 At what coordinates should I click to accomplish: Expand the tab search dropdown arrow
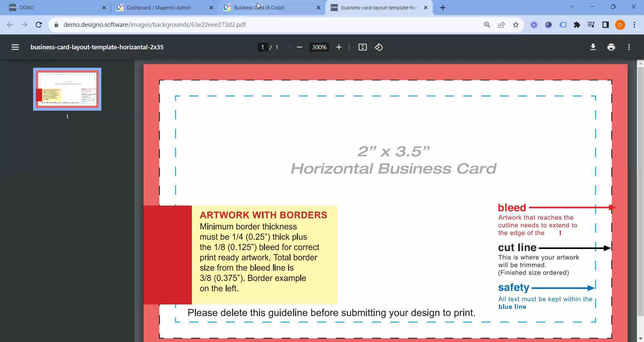(x=572, y=7)
